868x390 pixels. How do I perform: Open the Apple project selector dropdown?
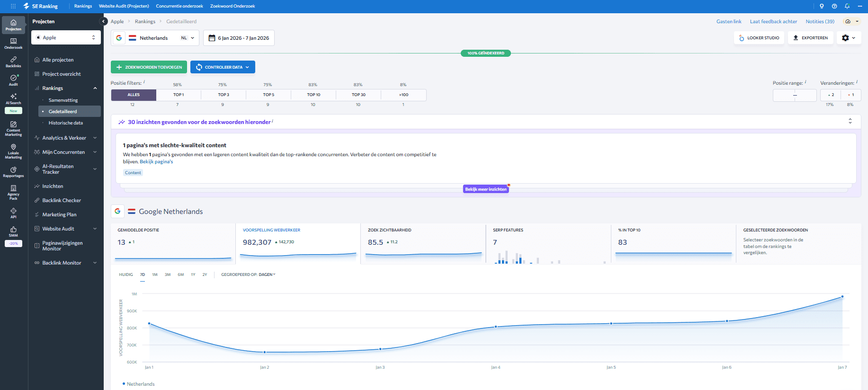(66, 37)
